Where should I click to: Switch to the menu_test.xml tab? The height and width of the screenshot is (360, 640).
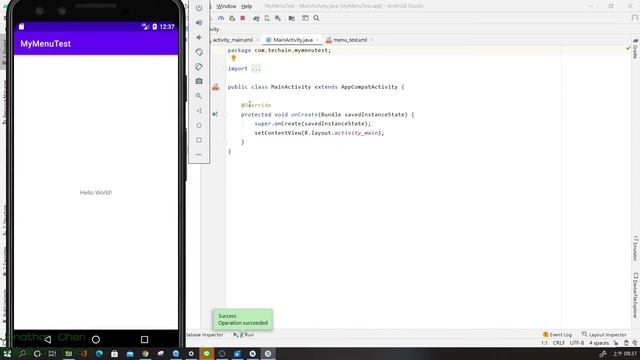tap(350, 40)
